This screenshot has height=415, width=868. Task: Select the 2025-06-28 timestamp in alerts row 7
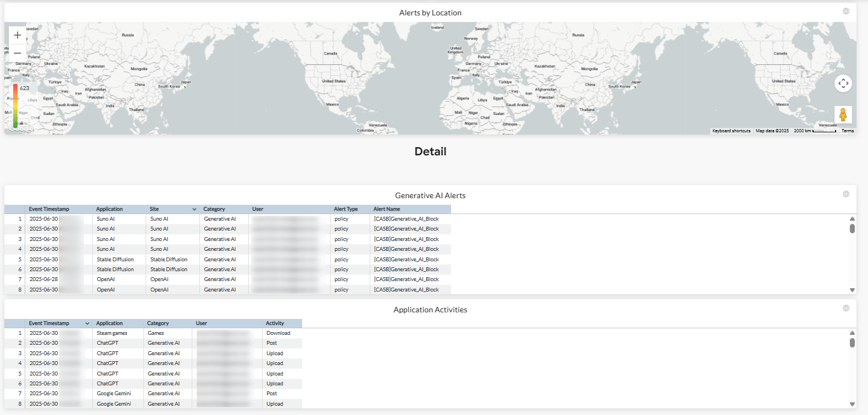click(43, 279)
